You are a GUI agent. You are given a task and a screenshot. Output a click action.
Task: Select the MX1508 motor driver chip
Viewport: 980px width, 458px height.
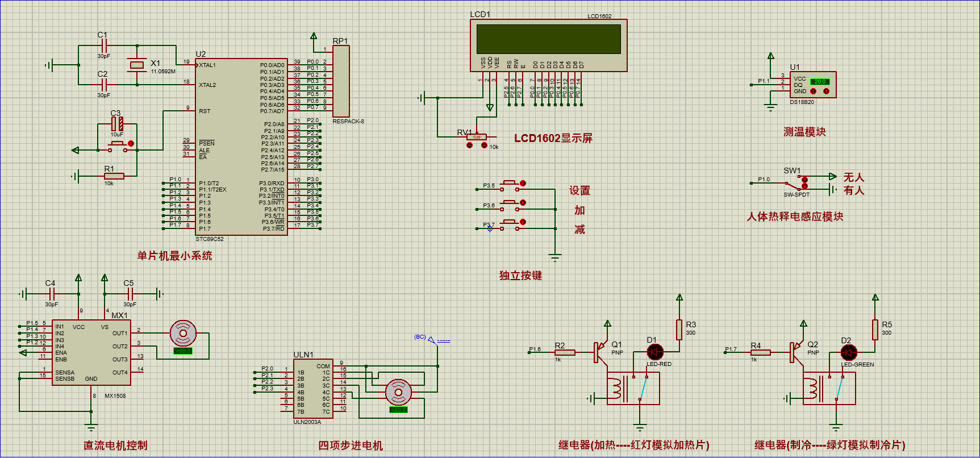pyautogui.click(x=91, y=352)
